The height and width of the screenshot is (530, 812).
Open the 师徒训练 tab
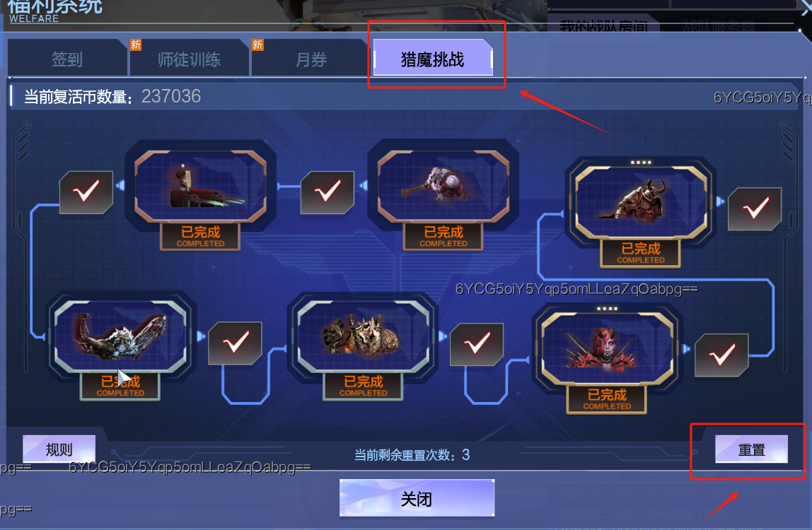click(189, 59)
